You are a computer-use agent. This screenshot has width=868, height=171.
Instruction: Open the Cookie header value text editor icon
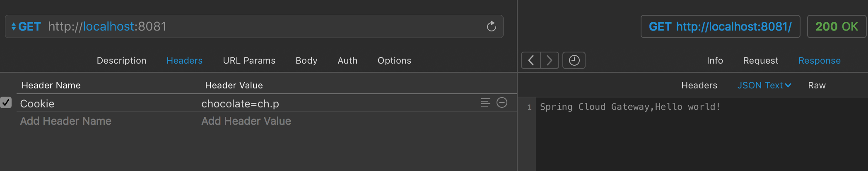[x=485, y=103]
